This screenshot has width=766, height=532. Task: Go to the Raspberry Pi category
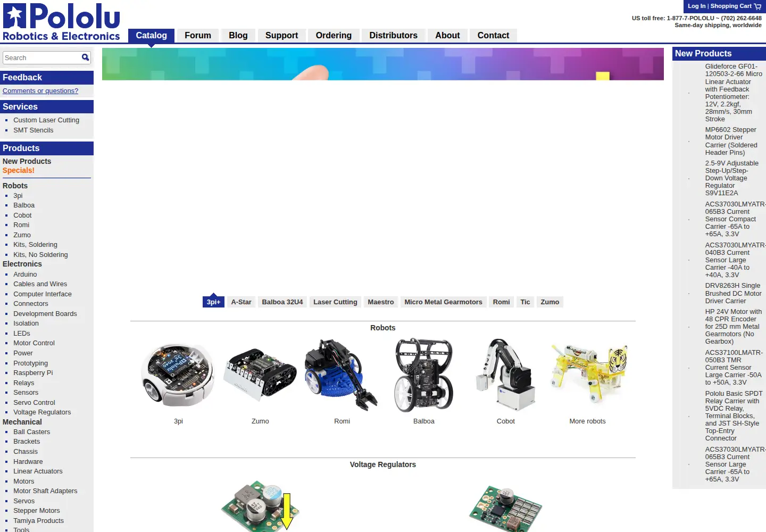[x=33, y=373]
